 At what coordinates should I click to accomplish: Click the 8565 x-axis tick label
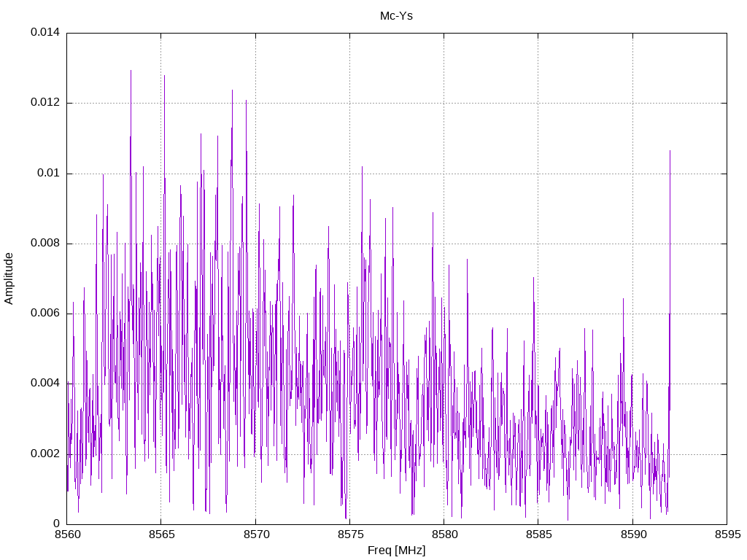161,534
